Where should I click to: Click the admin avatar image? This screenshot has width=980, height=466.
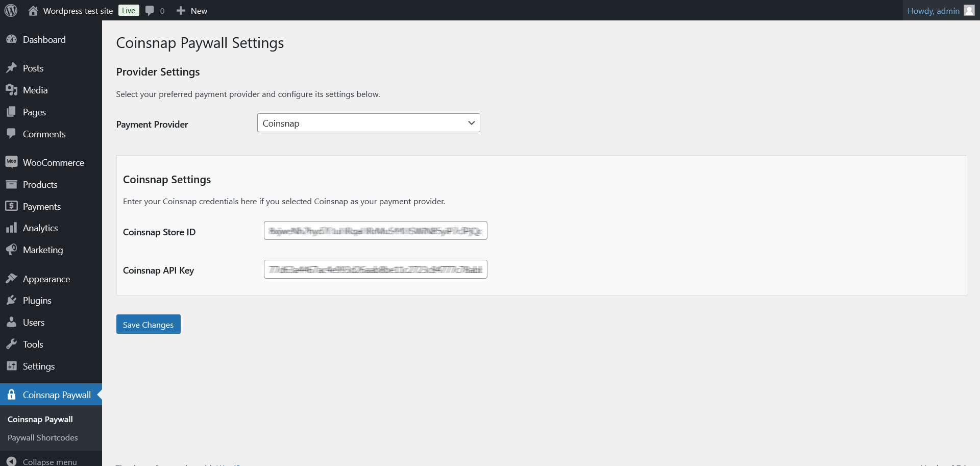(969, 10)
